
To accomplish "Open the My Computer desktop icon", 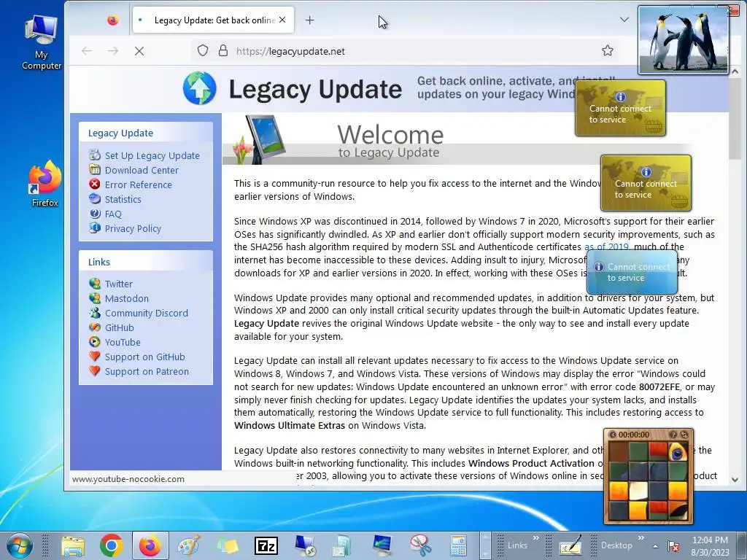I will (42, 42).
